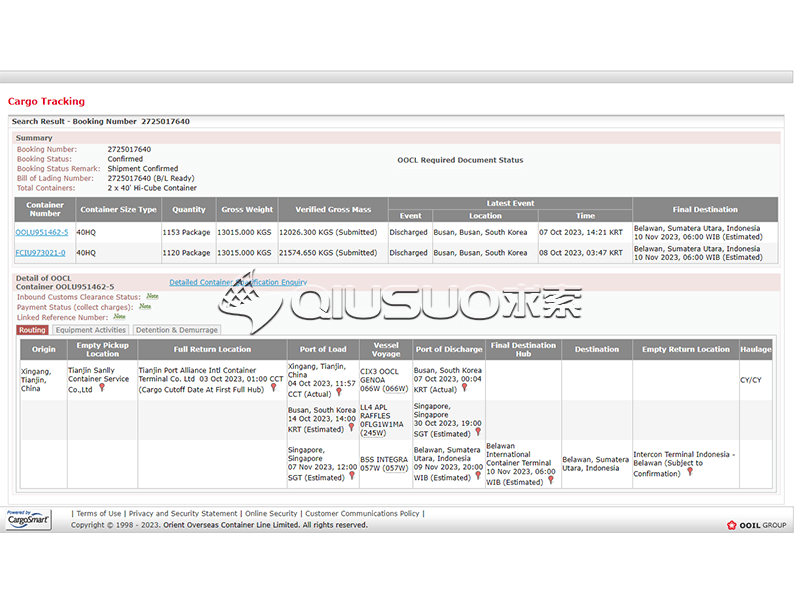The height and width of the screenshot is (600, 800).
Task: Click vessel voyage LL4 APL RAFFLES
Action: (x=382, y=420)
